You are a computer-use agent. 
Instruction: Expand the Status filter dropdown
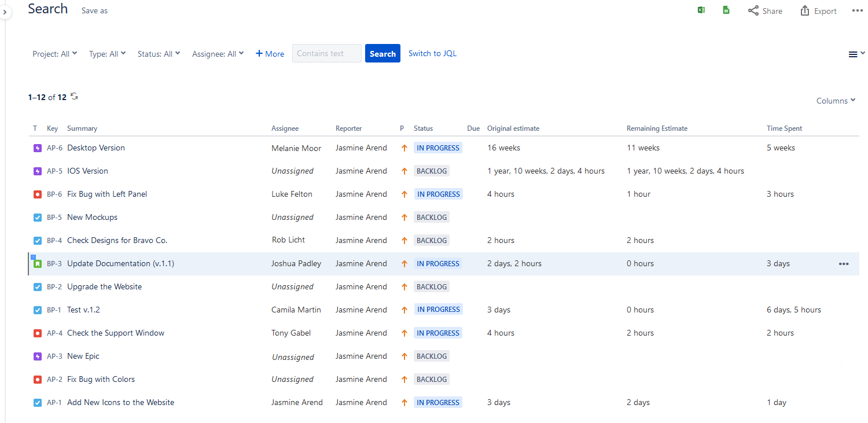coord(159,54)
